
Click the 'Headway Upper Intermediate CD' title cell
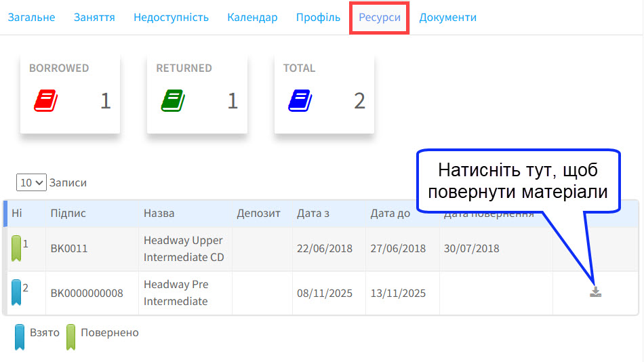point(183,249)
